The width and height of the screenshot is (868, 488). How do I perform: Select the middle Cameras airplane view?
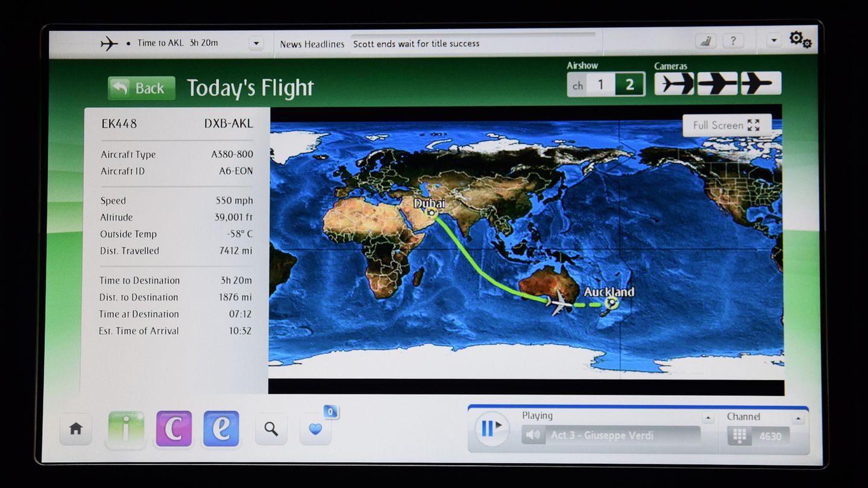coord(717,84)
